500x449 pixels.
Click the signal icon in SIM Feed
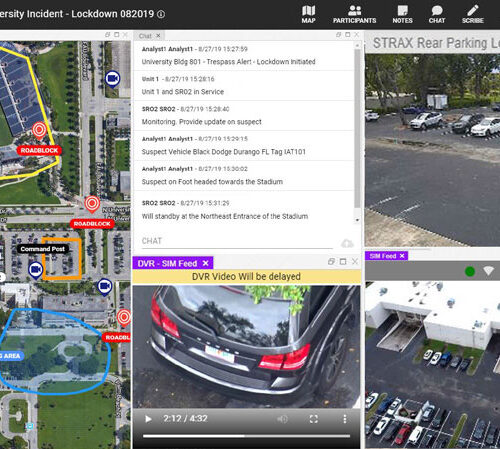pos(488,271)
